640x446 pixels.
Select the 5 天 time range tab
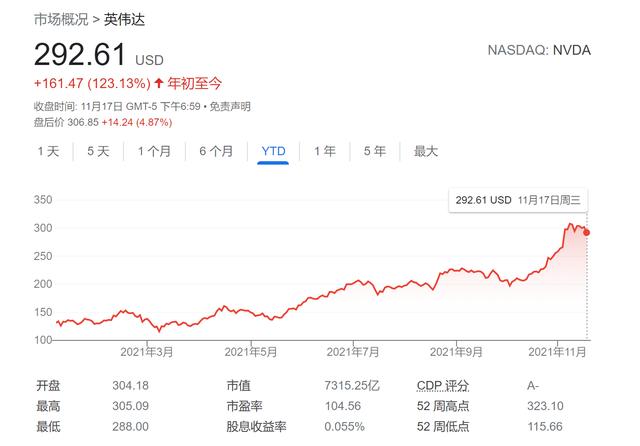98,151
